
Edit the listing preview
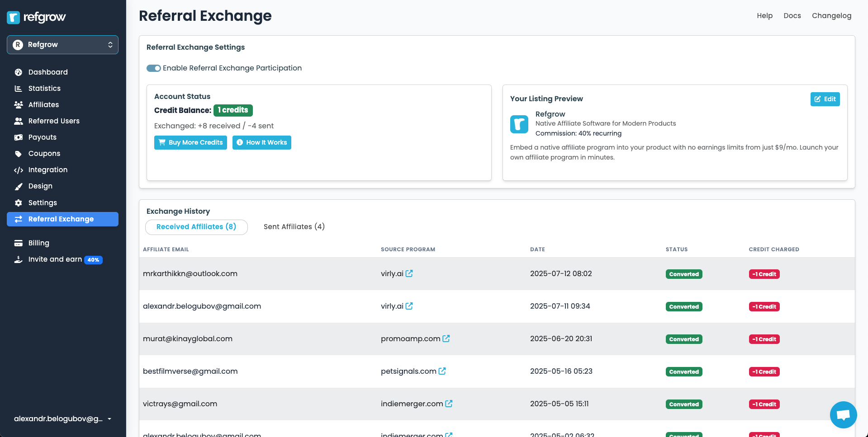point(825,99)
